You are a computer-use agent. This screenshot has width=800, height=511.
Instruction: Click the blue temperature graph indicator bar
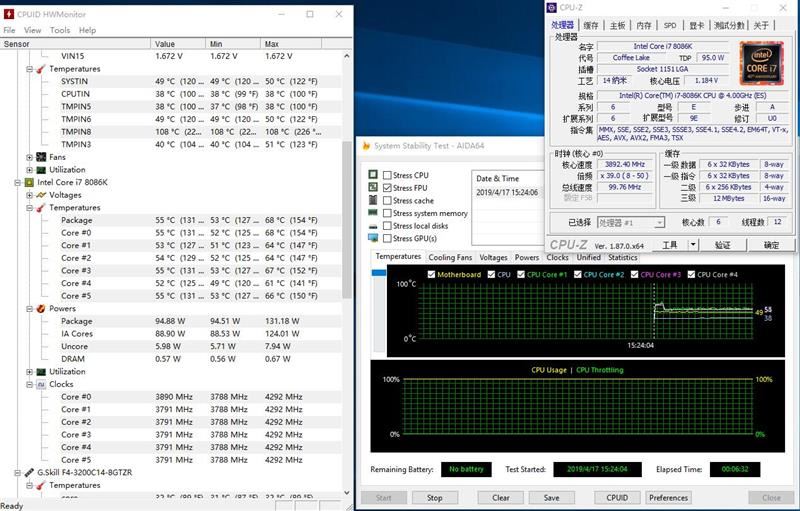(379, 273)
